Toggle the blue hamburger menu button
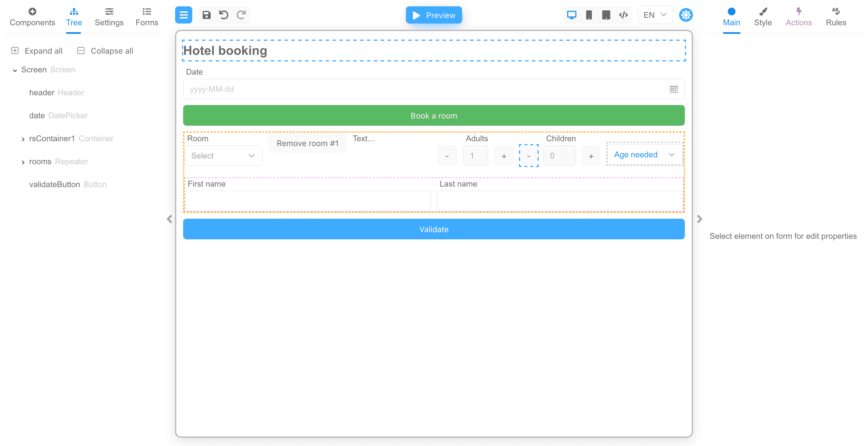This screenshot has width=868, height=446. click(183, 15)
